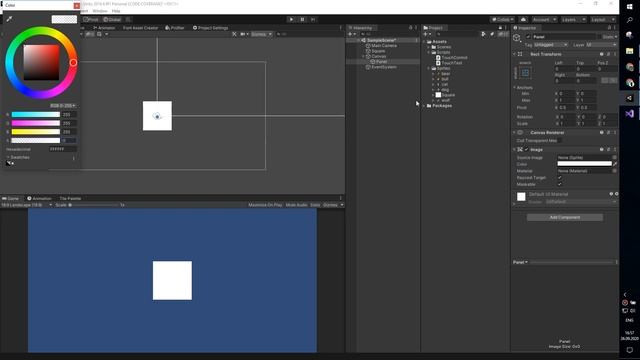Open the Tag Untagged dropdown
Screen dimensions: 640x360
[x=551, y=45]
